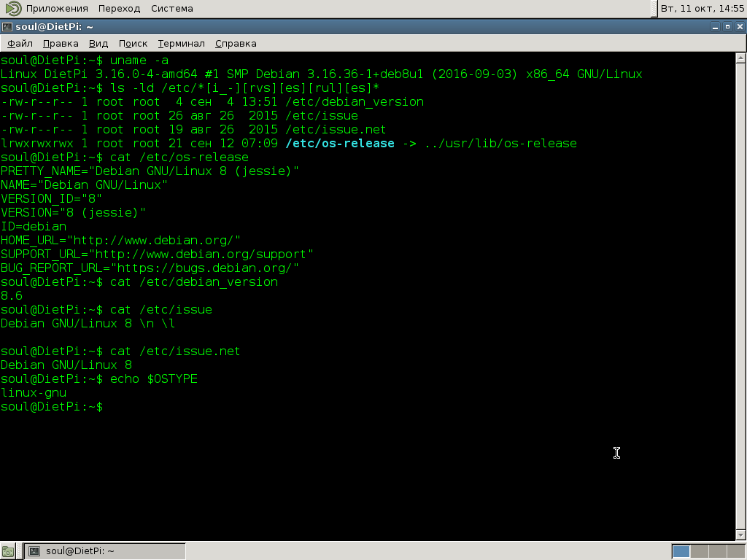Click the last empty soul@DietPi:~$ prompt

[x=52, y=407]
